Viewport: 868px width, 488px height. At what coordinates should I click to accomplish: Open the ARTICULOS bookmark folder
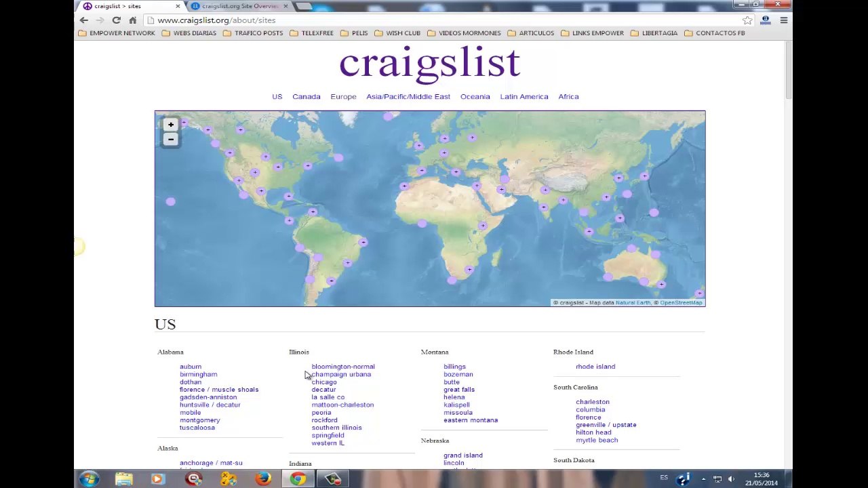click(x=531, y=33)
